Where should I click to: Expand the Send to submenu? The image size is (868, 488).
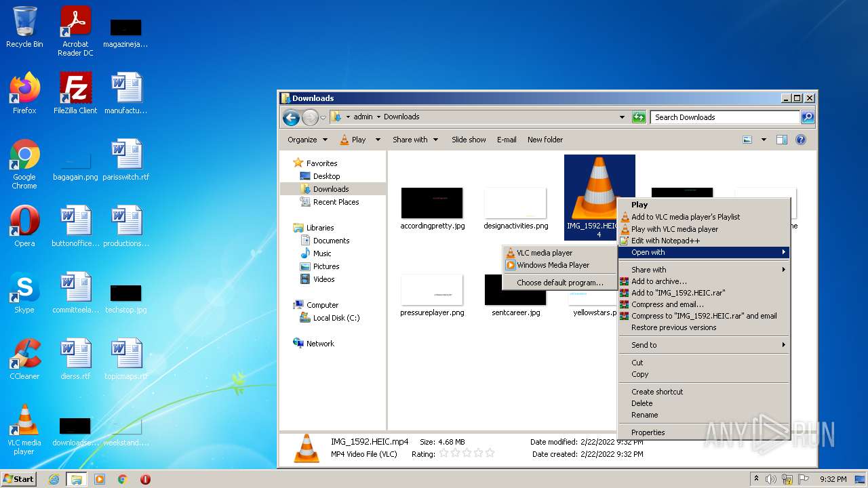(x=704, y=345)
